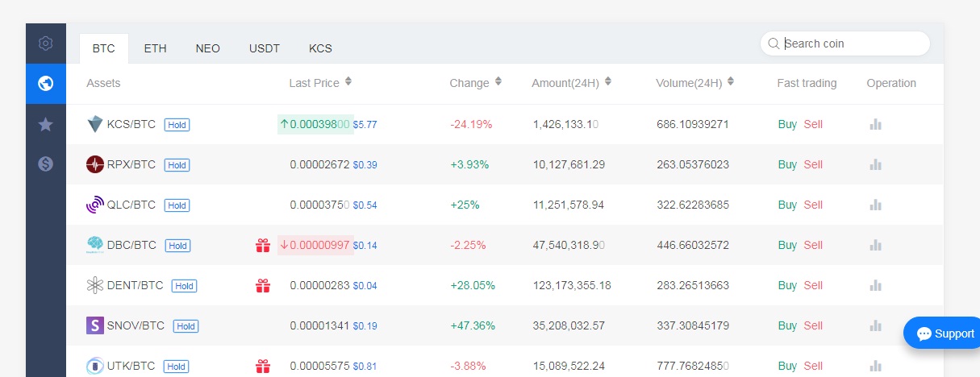The height and width of the screenshot is (377, 980).
Task: Click Sell for QLC/BTC
Action: pyautogui.click(x=813, y=205)
